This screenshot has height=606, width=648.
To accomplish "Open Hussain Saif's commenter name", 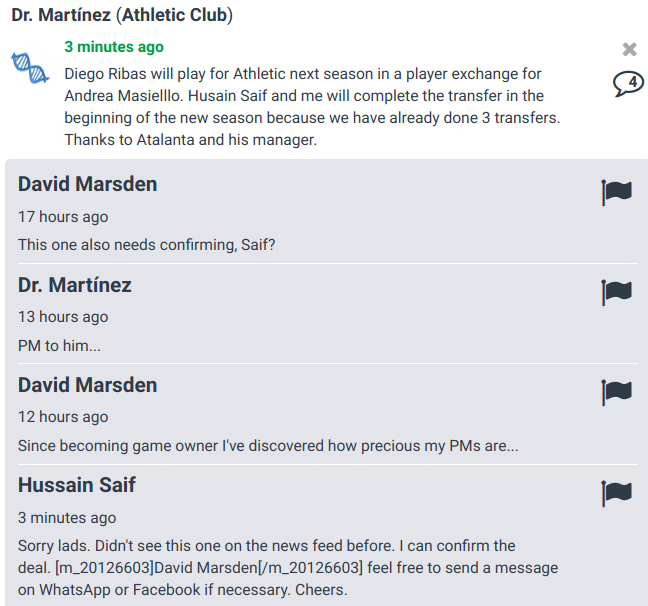I will point(77,485).
